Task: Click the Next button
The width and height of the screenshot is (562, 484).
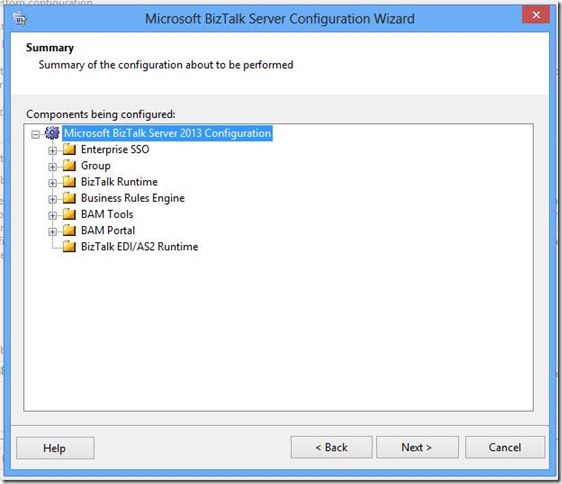Action: pos(417,447)
